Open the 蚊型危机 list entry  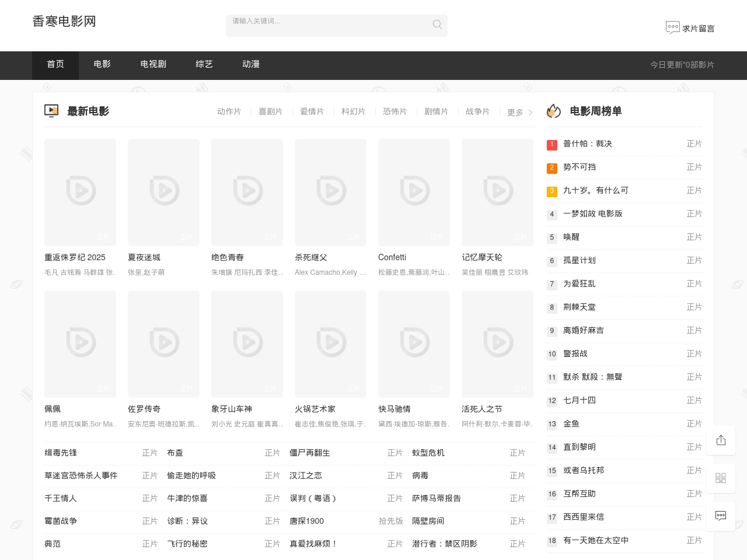[x=428, y=453]
